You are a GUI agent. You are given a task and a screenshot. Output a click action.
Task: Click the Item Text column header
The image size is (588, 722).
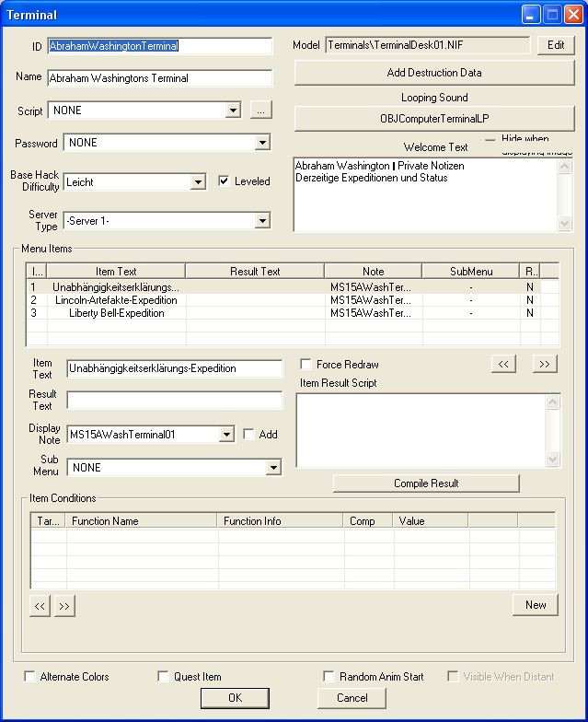click(x=116, y=271)
